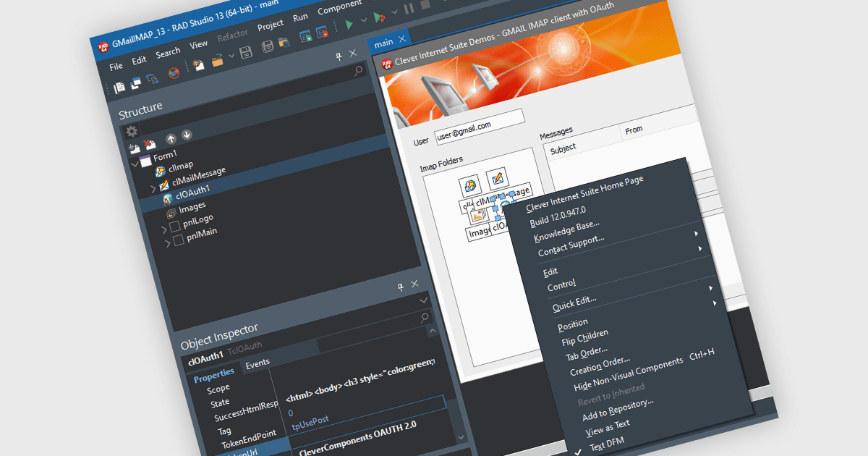The height and width of the screenshot is (456, 868).
Task: Click the Structure move up arrow
Action: tap(171, 138)
